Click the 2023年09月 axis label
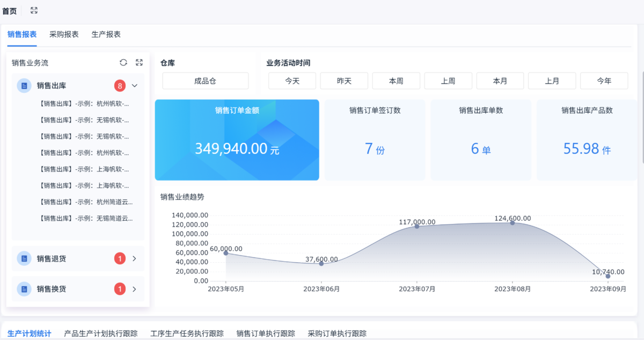644x340 pixels. 608,289
